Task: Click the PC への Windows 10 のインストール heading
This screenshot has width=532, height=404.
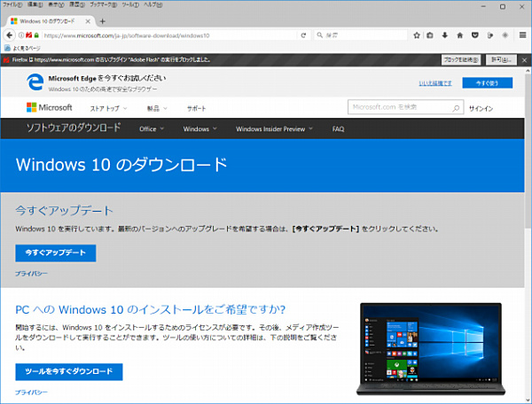Action: pyautogui.click(x=151, y=309)
